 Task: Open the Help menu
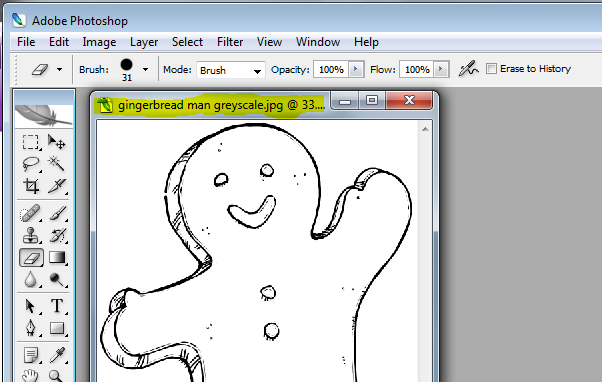pos(366,42)
